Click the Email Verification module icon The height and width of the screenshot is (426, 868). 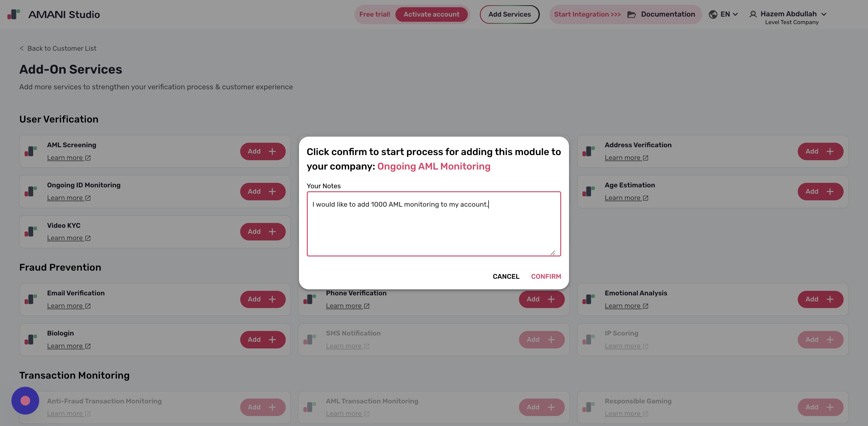tap(30, 299)
